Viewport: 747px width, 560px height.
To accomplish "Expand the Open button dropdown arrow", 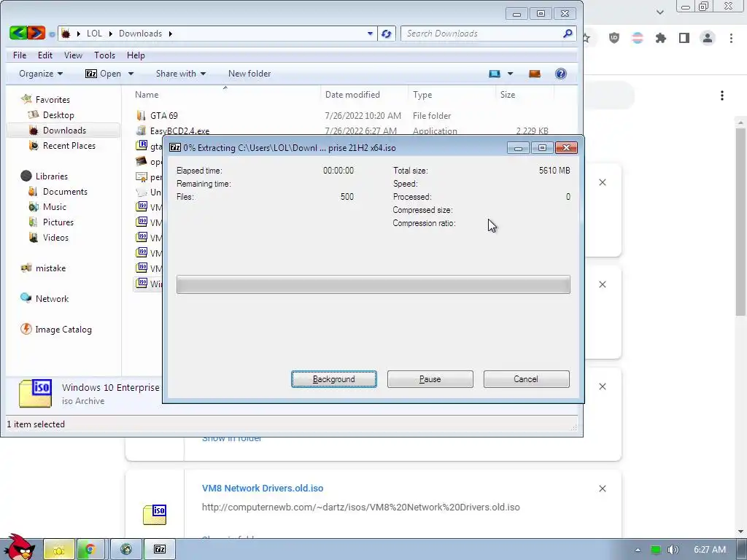I will 131,74.
